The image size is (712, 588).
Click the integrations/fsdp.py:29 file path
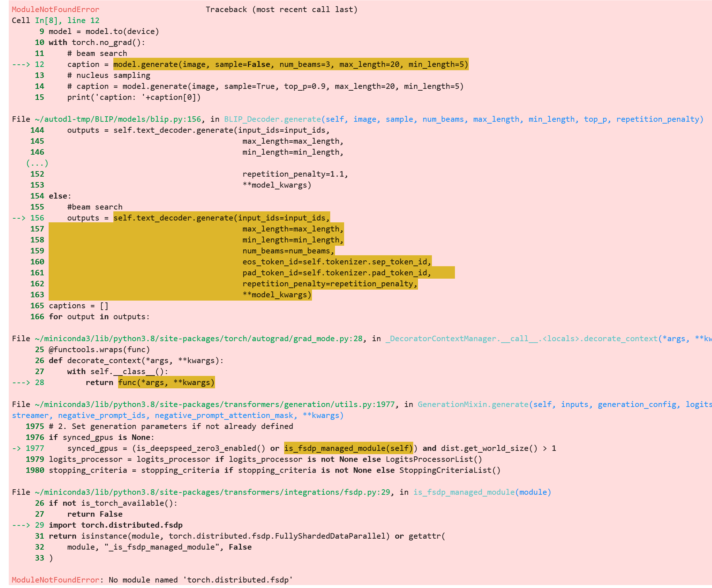[x=212, y=492]
